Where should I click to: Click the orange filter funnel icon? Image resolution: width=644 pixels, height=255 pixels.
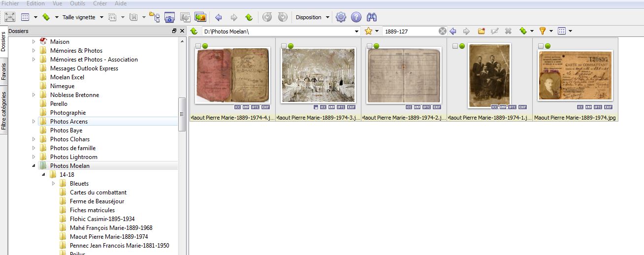[x=542, y=31]
